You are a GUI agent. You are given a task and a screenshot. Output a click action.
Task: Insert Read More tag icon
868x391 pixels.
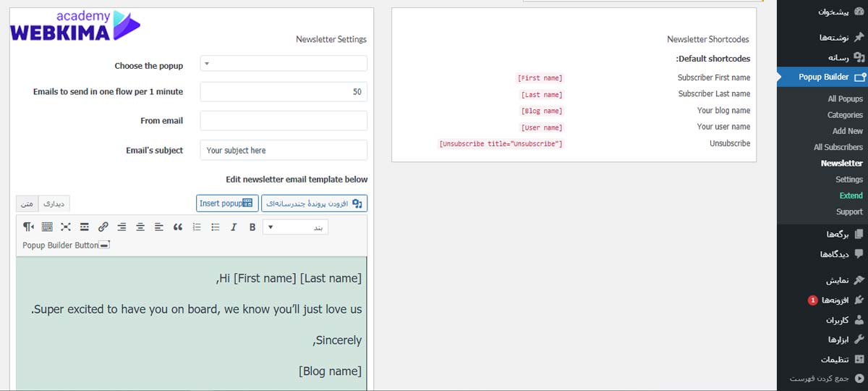coord(85,227)
